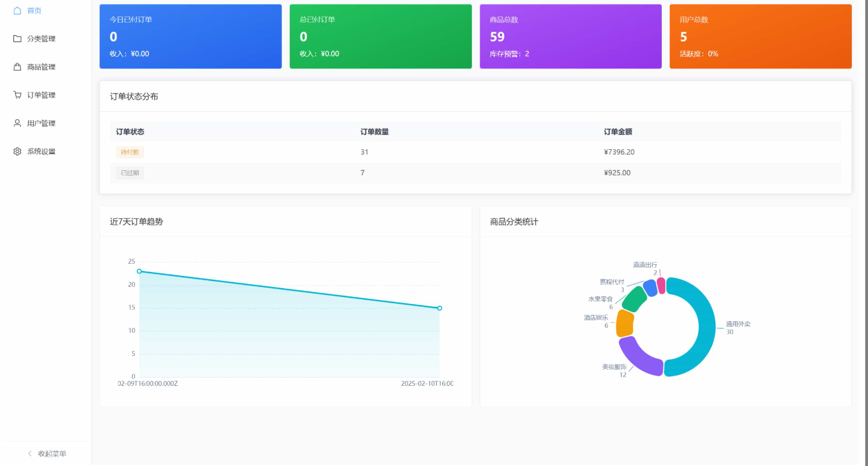Click the orange 用户总数 card
The width and height of the screenshot is (868, 466).
[760, 36]
